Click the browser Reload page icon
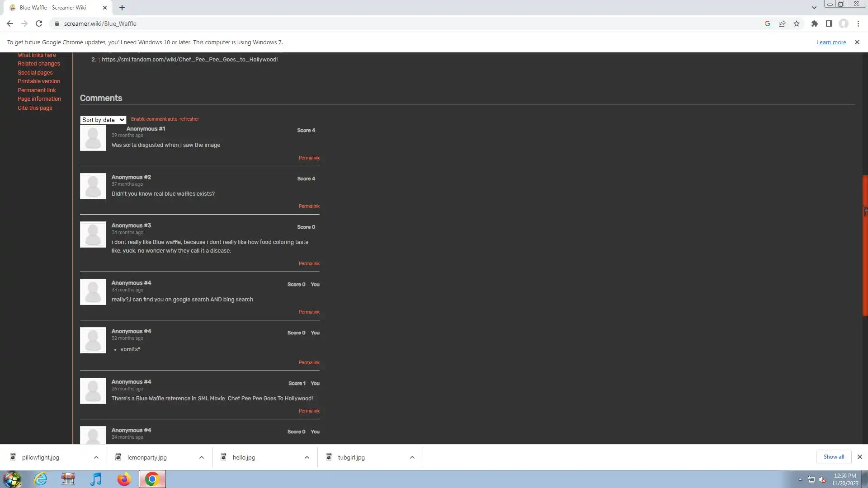The height and width of the screenshot is (488, 868). click(39, 23)
